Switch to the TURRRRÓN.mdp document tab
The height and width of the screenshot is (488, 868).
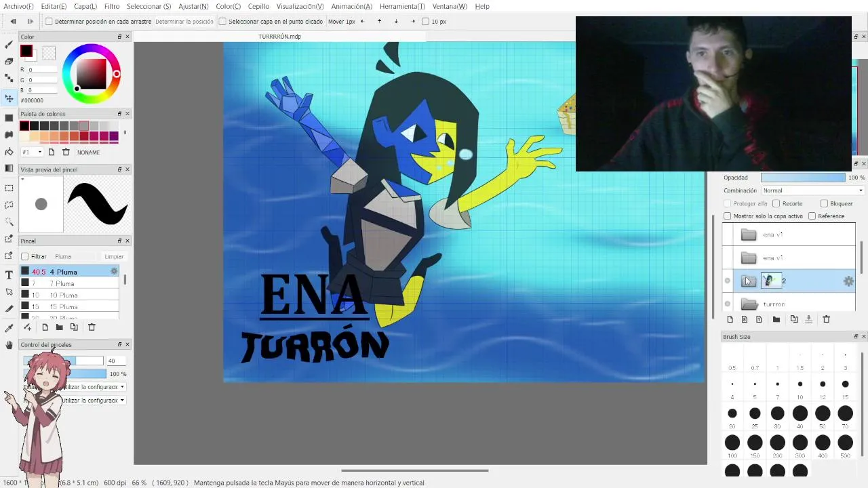279,37
